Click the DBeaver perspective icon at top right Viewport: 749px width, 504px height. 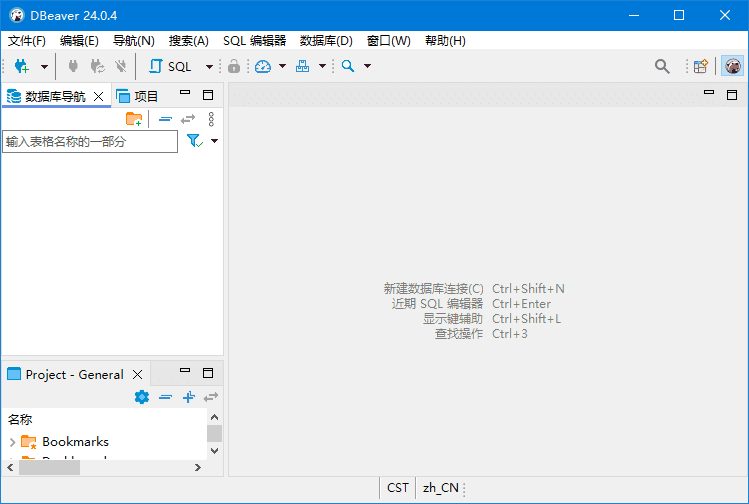(x=733, y=66)
